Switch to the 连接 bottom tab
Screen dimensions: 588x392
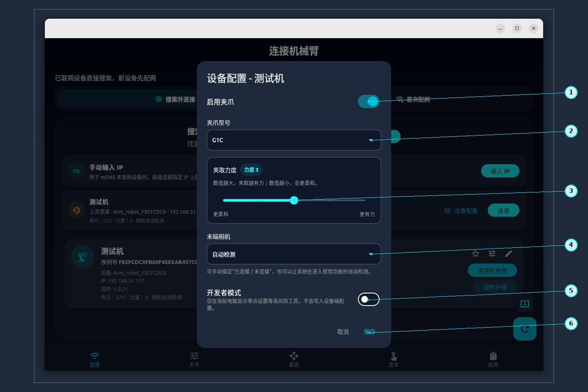pyautogui.click(x=95, y=360)
